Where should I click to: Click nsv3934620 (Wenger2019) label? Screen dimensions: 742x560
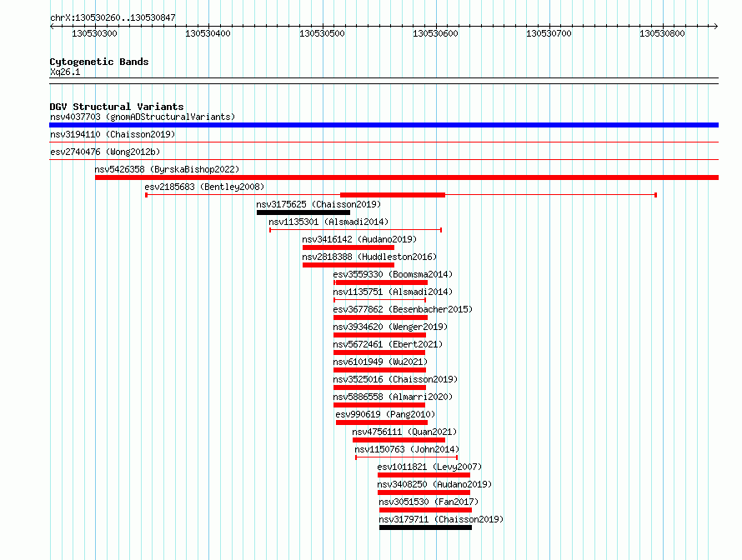coord(390,327)
